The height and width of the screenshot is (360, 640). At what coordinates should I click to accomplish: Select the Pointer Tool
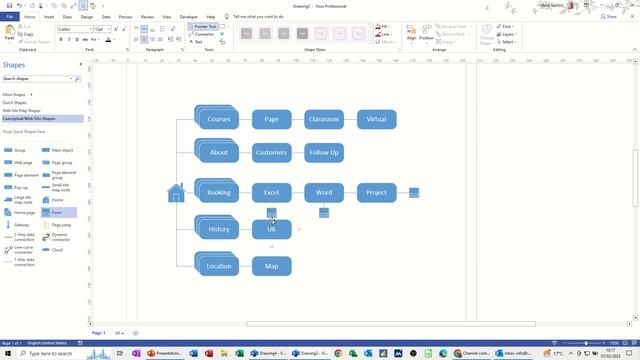point(202,27)
